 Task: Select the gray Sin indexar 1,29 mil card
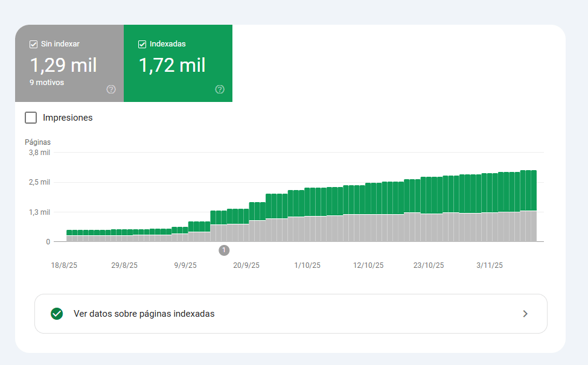point(69,63)
